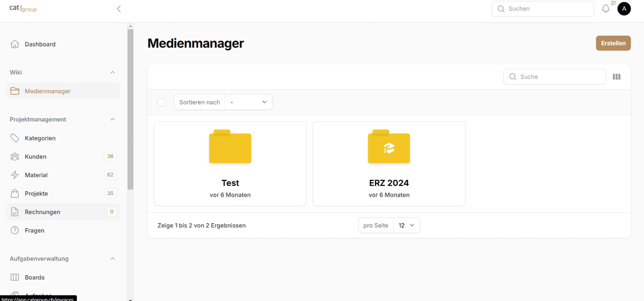Click the yellow Test folder icon
The height and width of the screenshot is (301, 644).
tap(230, 146)
